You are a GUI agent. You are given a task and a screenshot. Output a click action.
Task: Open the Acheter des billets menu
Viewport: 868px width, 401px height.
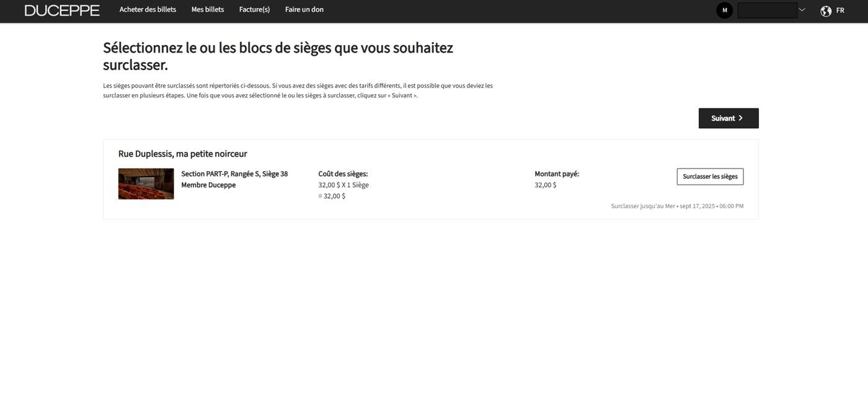click(x=148, y=10)
